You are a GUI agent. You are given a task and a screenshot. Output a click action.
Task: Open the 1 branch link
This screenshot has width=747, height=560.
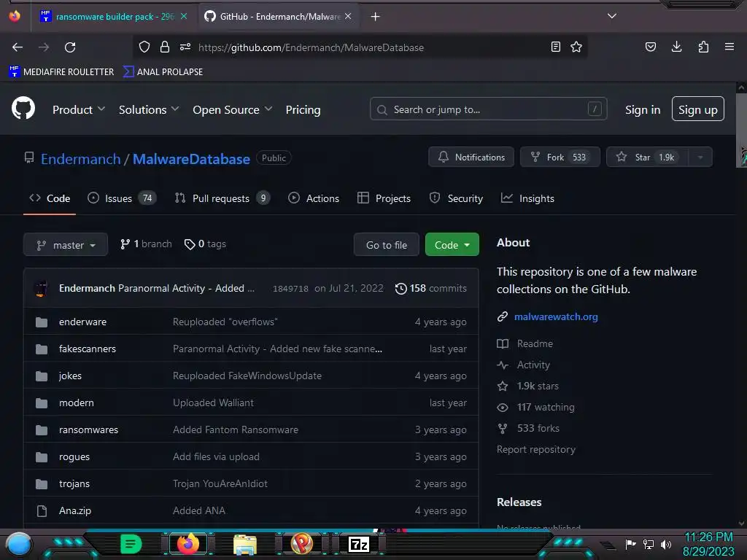[x=146, y=244]
